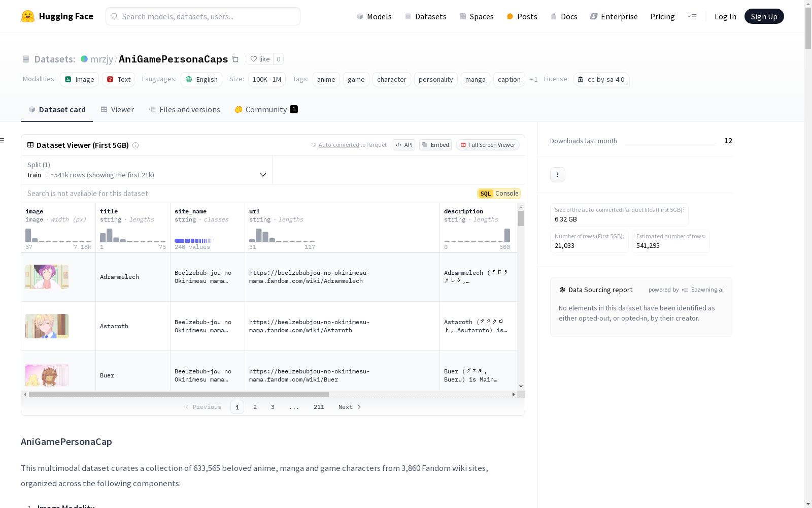Viewport: 812px width, 508px height.
Task: Click the horizontal table scrollbar
Action: [x=179, y=394]
